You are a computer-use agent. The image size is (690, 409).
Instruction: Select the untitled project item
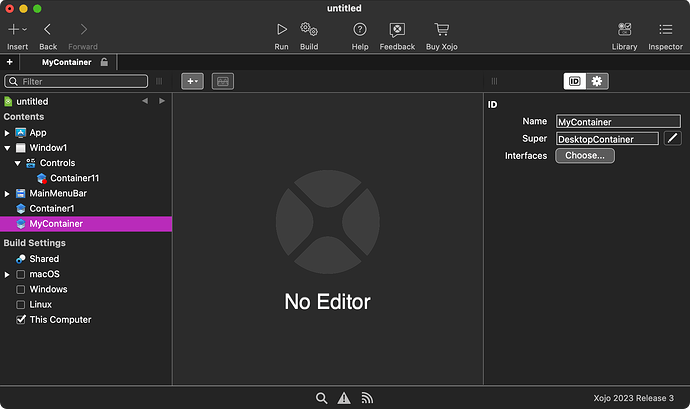[32, 102]
